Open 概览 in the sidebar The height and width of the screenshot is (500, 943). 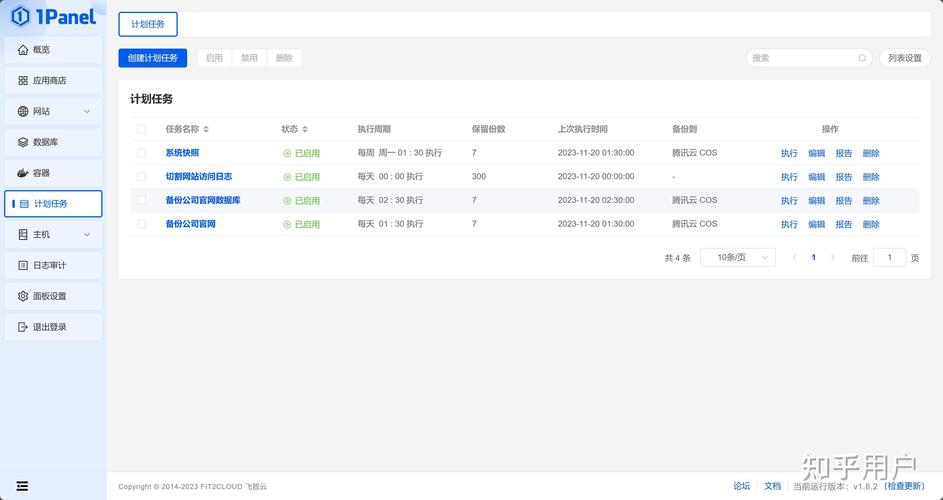(x=54, y=50)
